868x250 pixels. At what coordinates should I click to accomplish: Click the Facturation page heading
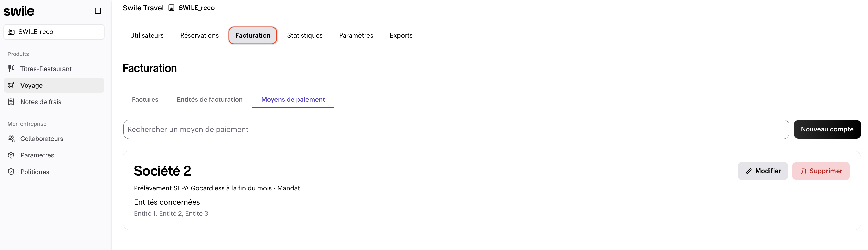tap(150, 68)
